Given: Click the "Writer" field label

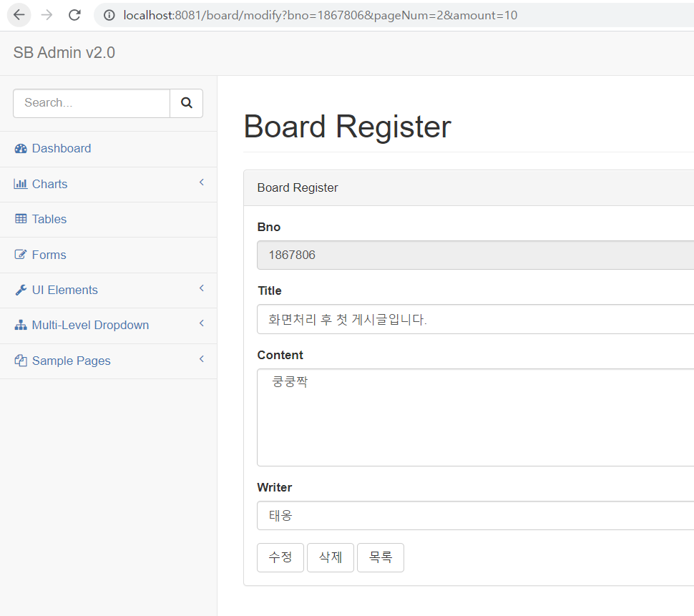Looking at the screenshot, I should 275,487.
